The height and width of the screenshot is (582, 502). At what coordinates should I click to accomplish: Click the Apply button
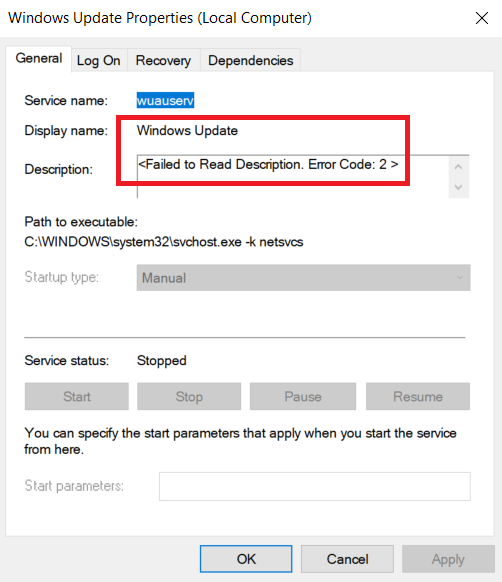[448, 559]
